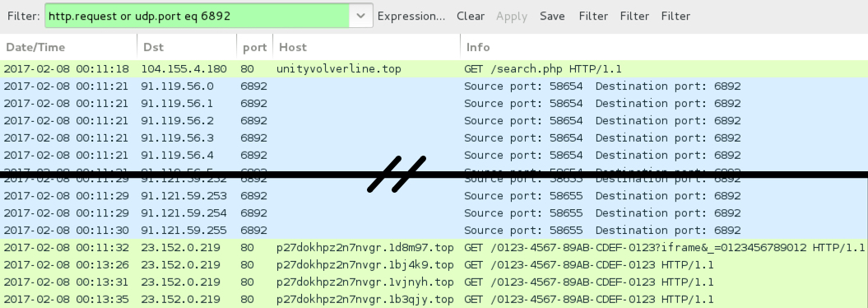Click timestamp 2017-02-08 00:13:26
868x308 pixels.
67,265
